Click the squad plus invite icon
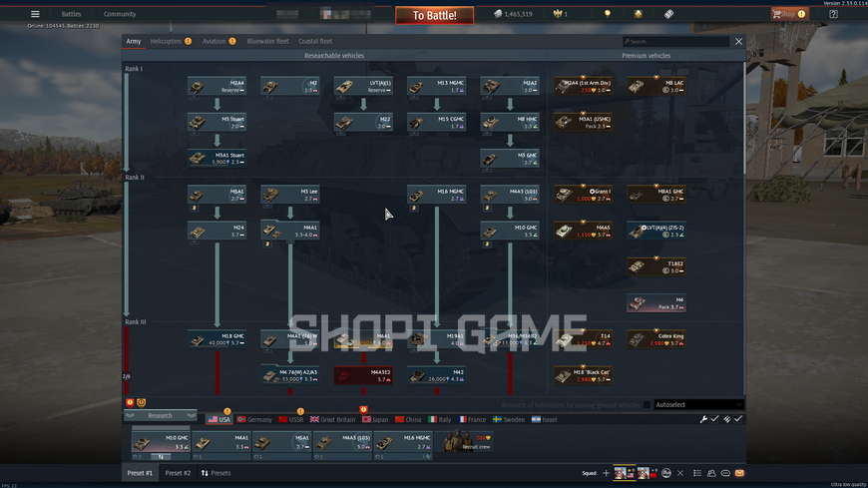 click(x=606, y=473)
